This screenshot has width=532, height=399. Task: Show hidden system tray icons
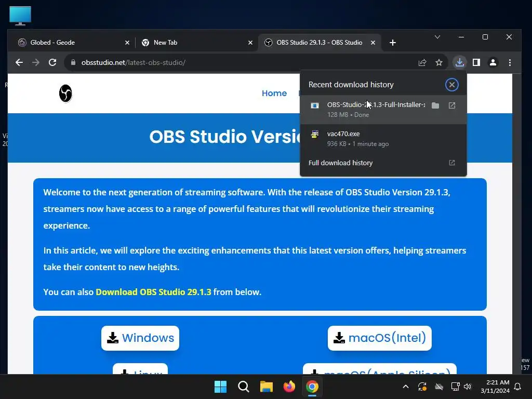pyautogui.click(x=405, y=387)
